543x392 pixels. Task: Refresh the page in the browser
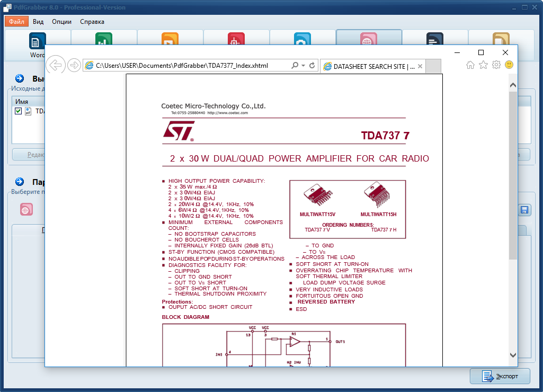click(x=312, y=65)
